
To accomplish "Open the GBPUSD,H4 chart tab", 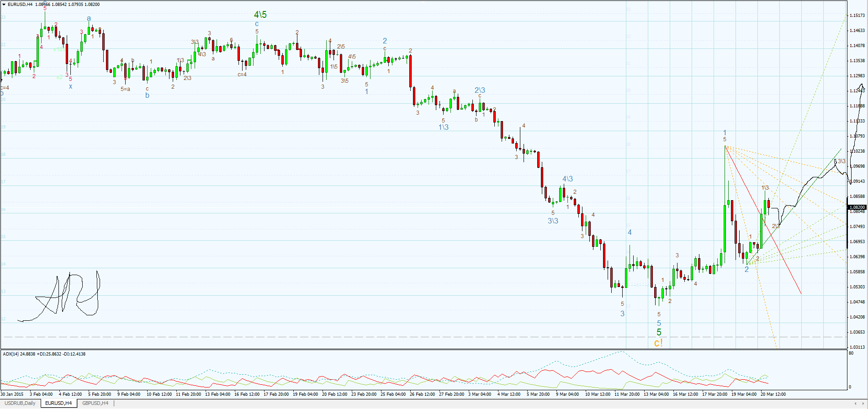I will (95, 403).
